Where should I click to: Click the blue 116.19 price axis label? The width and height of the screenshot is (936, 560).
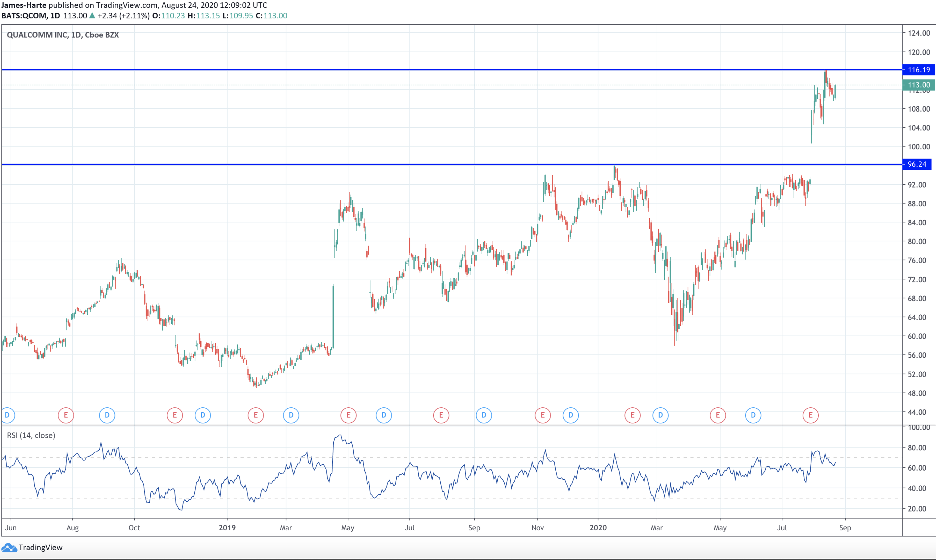pos(918,70)
